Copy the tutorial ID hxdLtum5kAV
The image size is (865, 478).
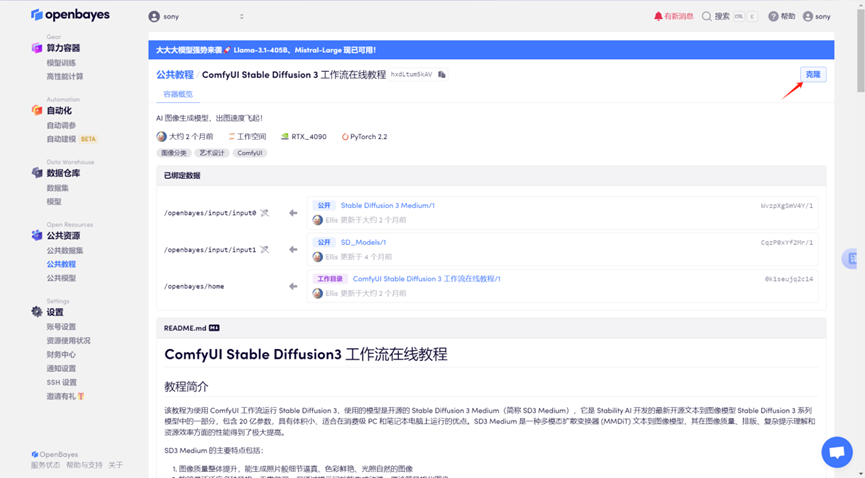click(x=442, y=75)
